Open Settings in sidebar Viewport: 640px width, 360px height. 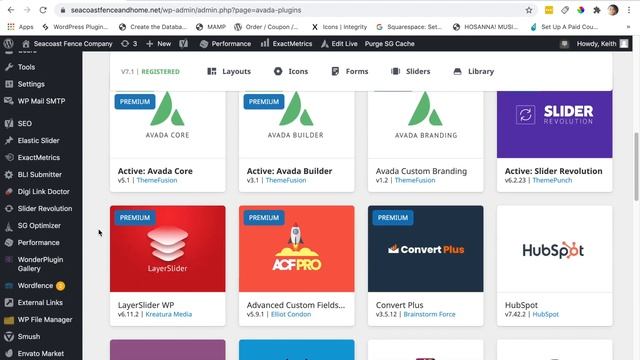(x=31, y=84)
